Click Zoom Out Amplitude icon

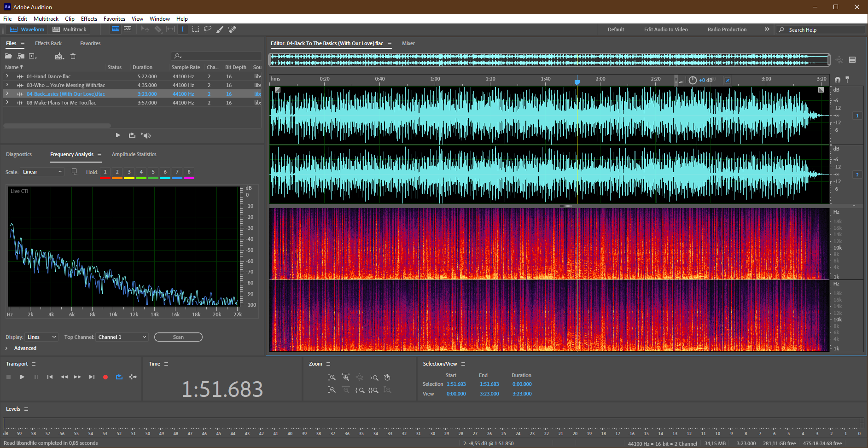tap(332, 390)
